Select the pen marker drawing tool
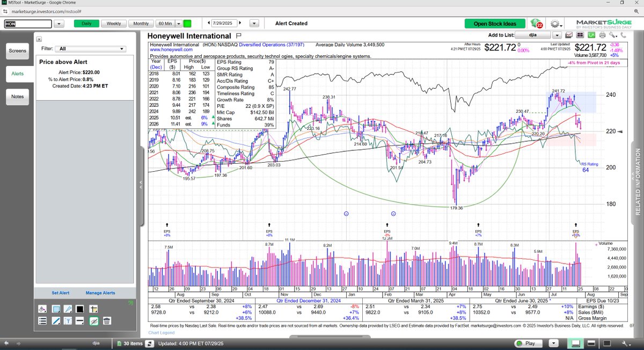The width and height of the screenshot is (644, 350). click(x=68, y=309)
